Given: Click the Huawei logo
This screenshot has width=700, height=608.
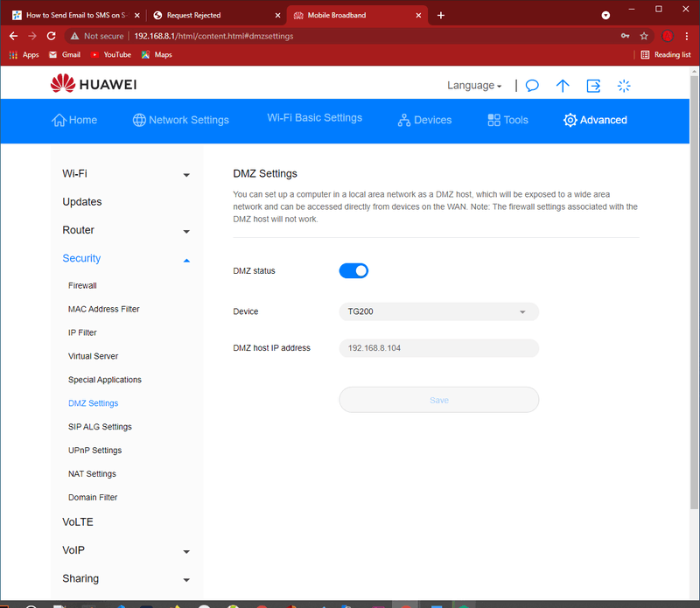Looking at the screenshot, I should tap(94, 84).
